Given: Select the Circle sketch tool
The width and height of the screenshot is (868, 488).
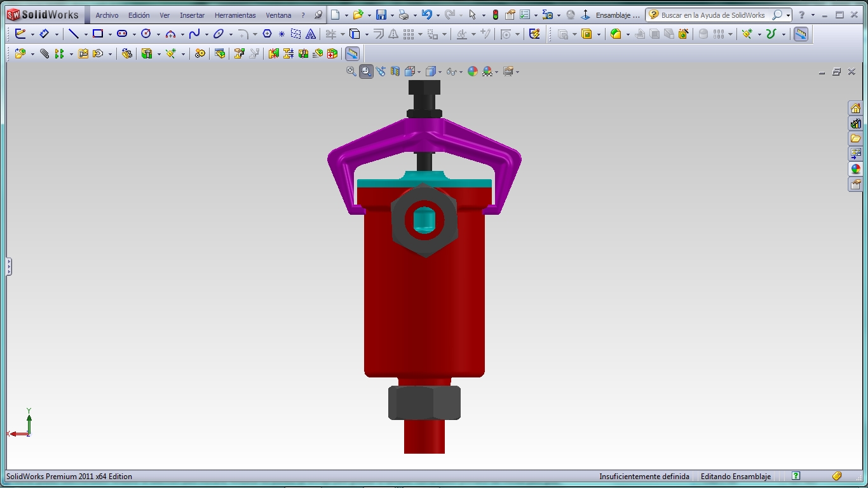Looking at the screenshot, I should click(x=146, y=34).
